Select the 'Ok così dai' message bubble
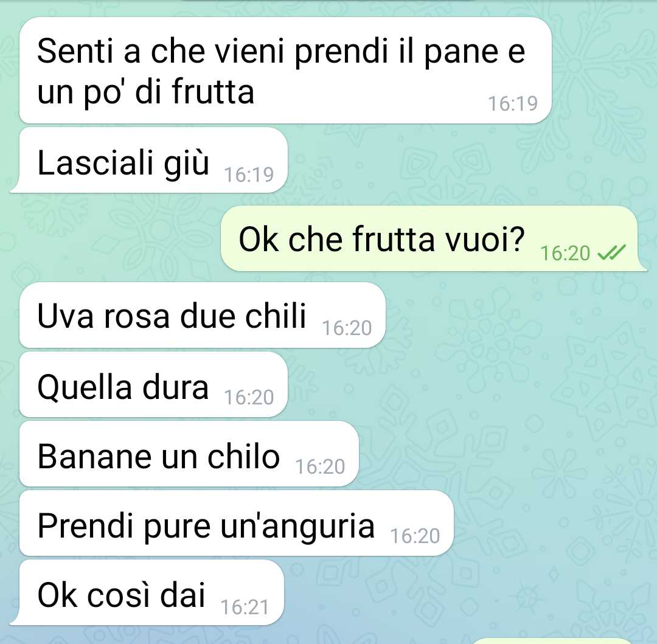This screenshot has height=644, width=657. pos(147,592)
